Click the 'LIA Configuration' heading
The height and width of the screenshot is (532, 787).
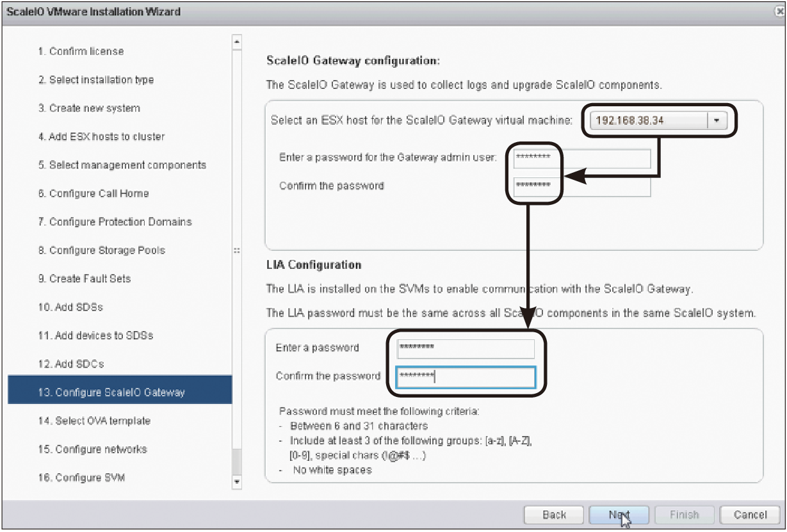coord(314,264)
